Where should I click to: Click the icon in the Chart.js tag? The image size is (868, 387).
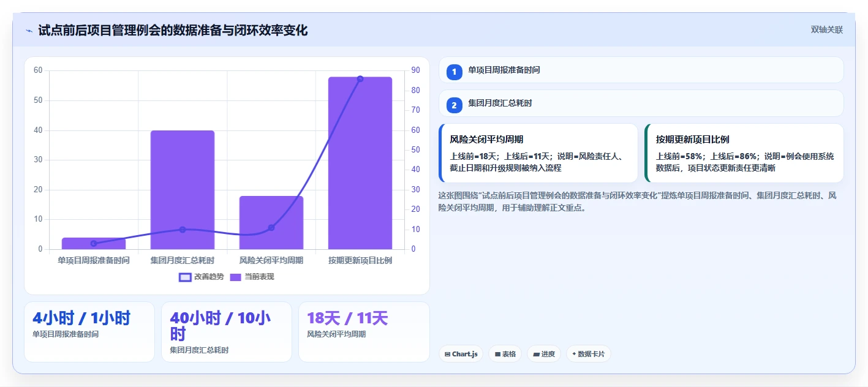pos(448,354)
